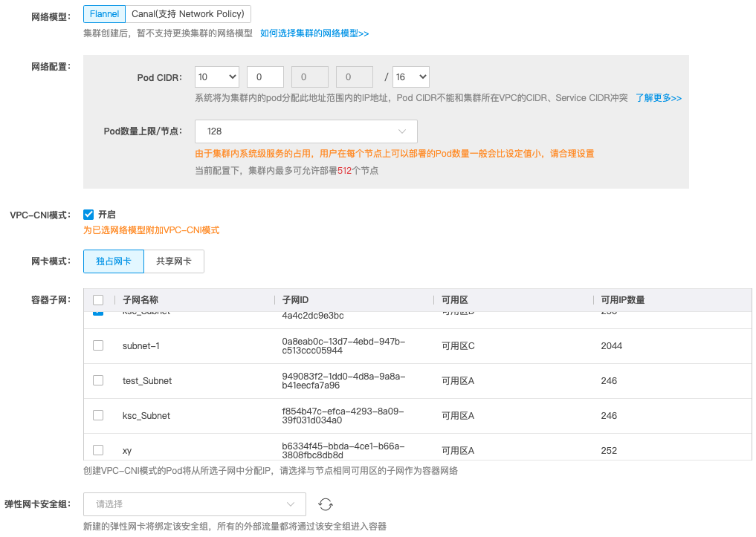Click the 可用IP数量 column header
The height and width of the screenshot is (537, 756).
click(623, 300)
